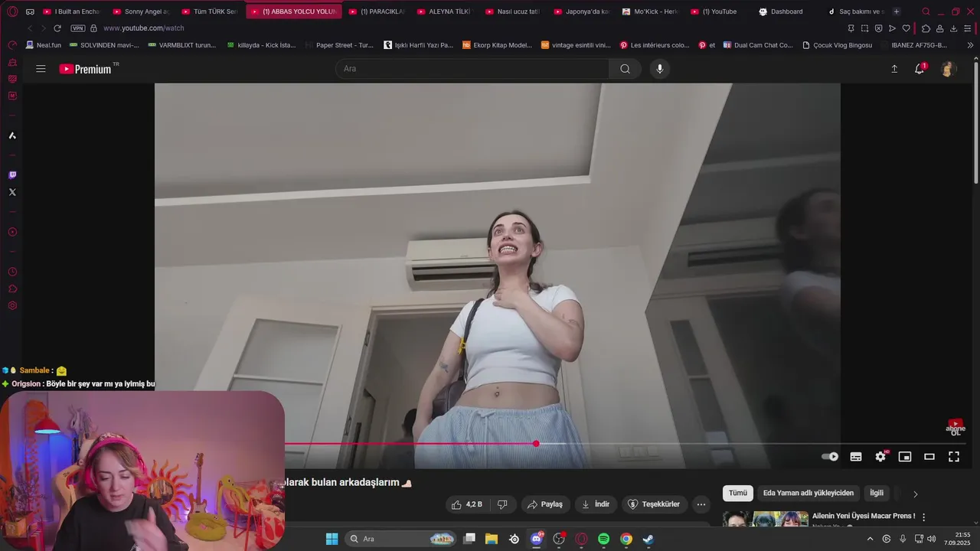Open the taskbar clock showing 21:55
Viewport: 980px width, 551px height.
956,539
